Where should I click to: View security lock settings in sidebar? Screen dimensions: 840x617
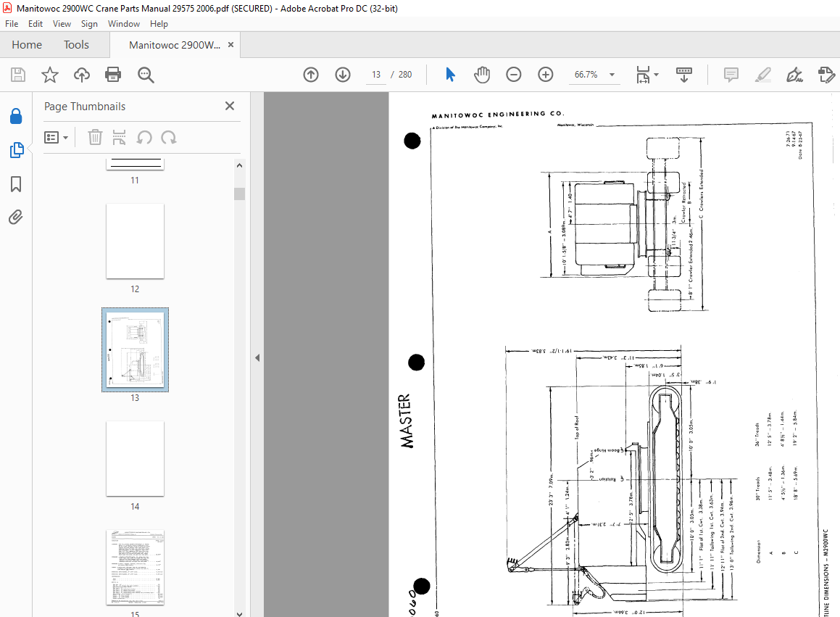coord(16,116)
